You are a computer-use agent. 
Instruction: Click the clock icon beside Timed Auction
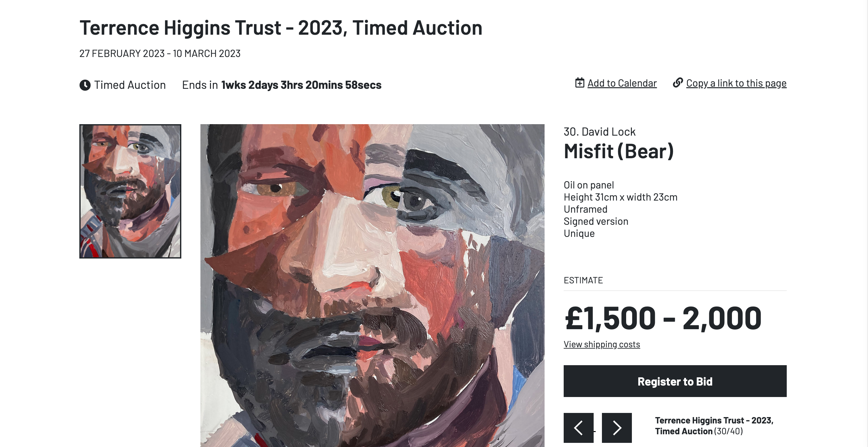pos(85,85)
